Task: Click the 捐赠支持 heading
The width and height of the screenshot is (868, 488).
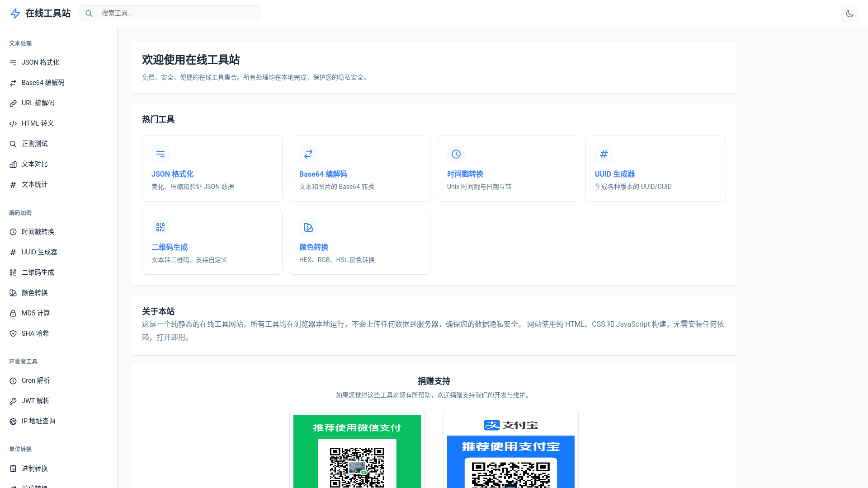Action: [434, 381]
